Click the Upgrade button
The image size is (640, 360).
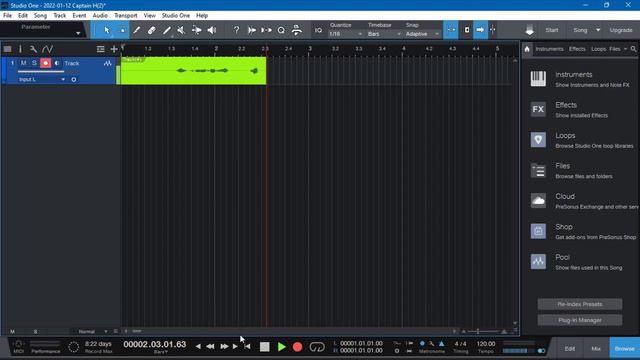click(620, 30)
